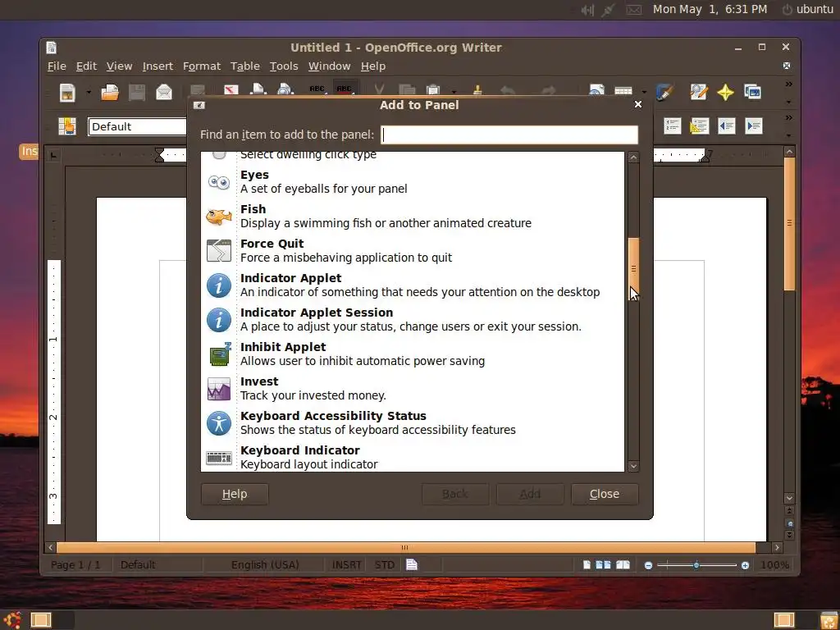Click the applet list scroll down arrow
The image size is (840, 630).
click(633, 466)
